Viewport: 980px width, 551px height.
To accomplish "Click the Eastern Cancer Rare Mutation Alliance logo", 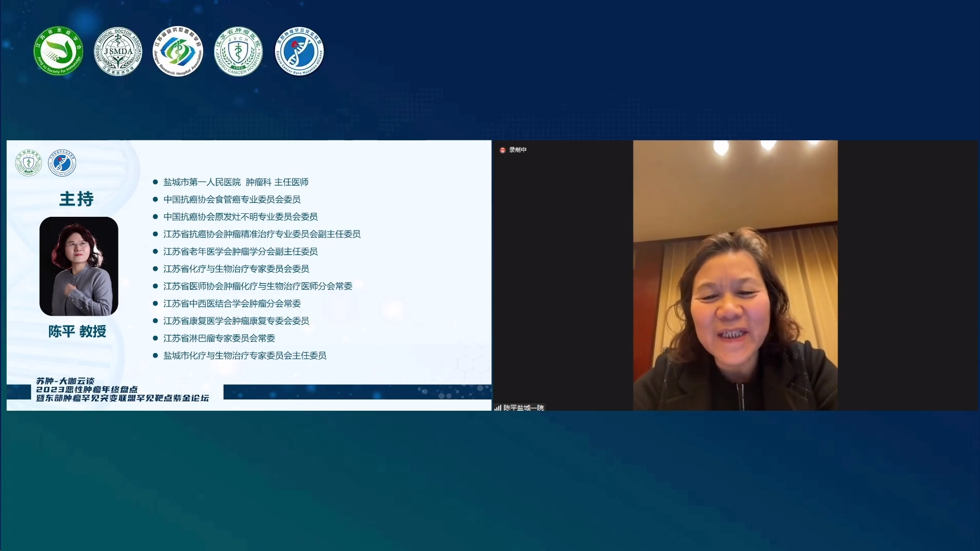I will (x=299, y=52).
